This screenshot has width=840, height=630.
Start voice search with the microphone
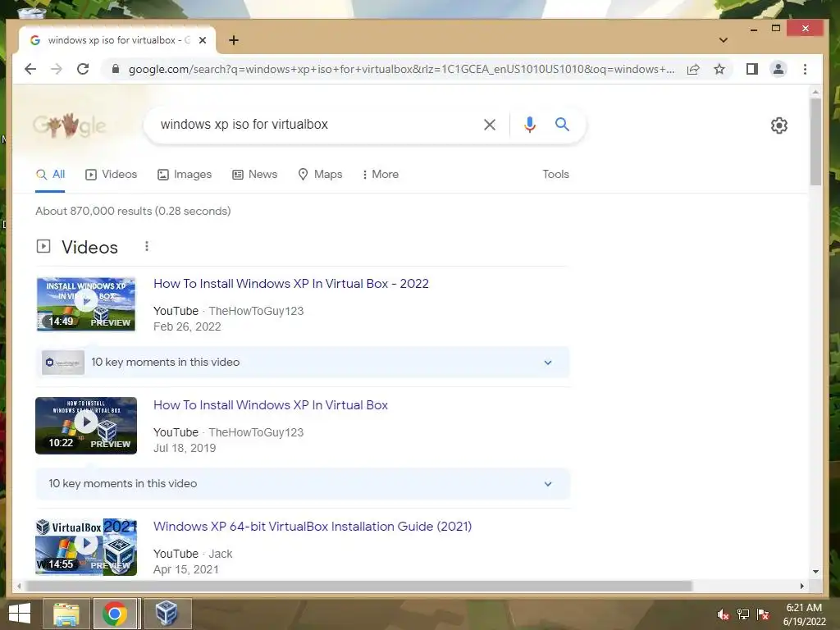tap(530, 125)
